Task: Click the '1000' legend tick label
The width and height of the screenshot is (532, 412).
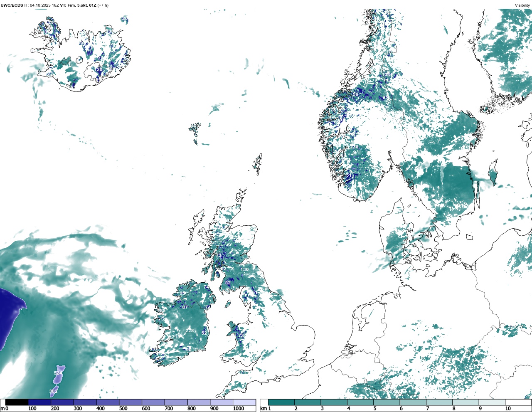Action: tap(239, 409)
